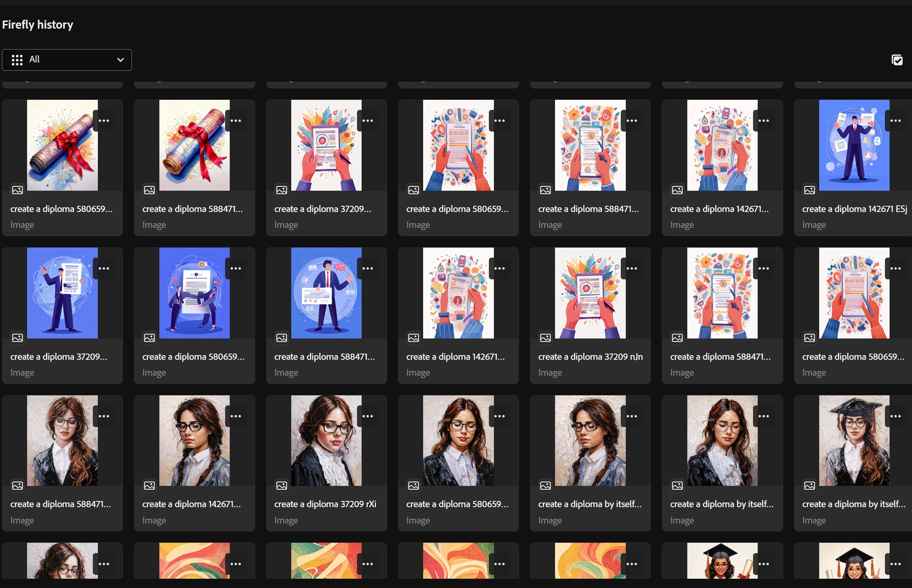Open more options on second rolled diploma card
The height and width of the screenshot is (588, 912).
tap(236, 121)
